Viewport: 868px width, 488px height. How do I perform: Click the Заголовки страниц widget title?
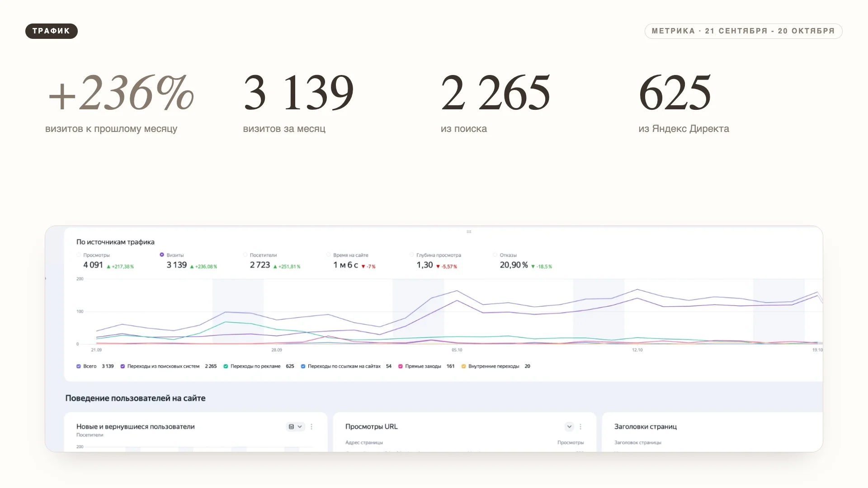[x=645, y=427]
